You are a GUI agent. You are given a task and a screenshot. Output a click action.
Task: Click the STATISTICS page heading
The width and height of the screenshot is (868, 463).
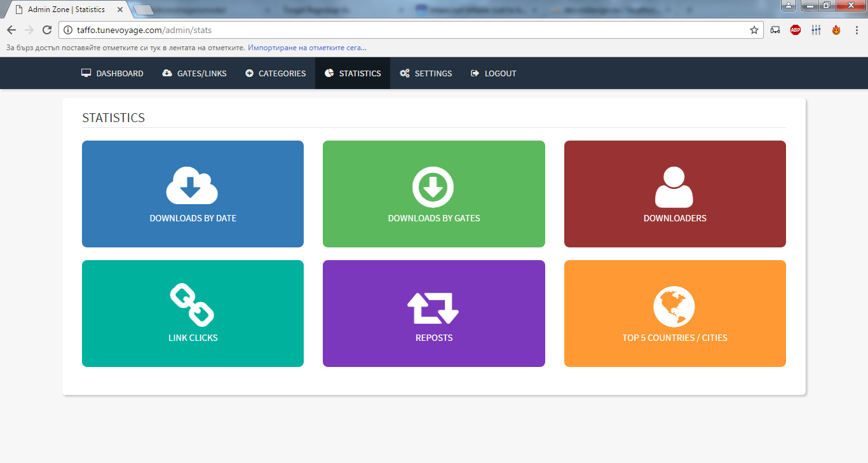click(114, 118)
